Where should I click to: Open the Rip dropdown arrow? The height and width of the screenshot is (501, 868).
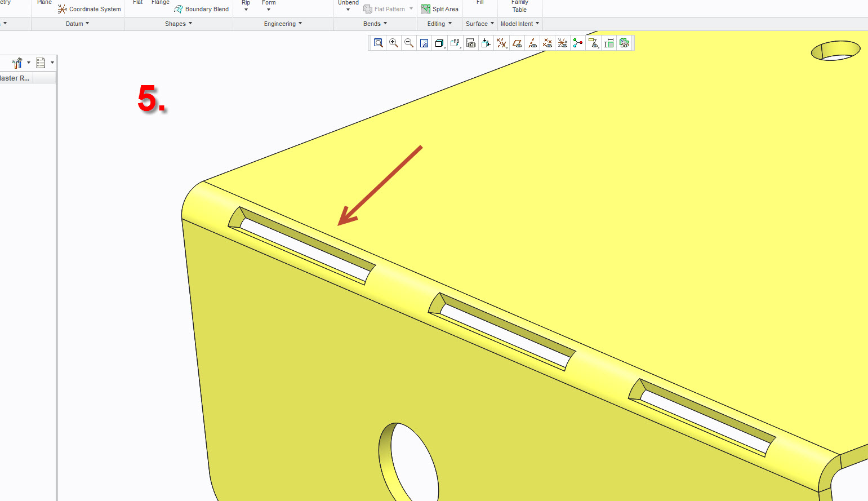click(246, 10)
